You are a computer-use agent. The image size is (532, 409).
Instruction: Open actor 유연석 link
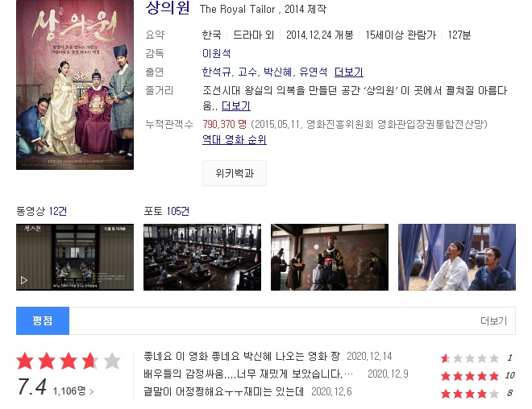point(314,72)
